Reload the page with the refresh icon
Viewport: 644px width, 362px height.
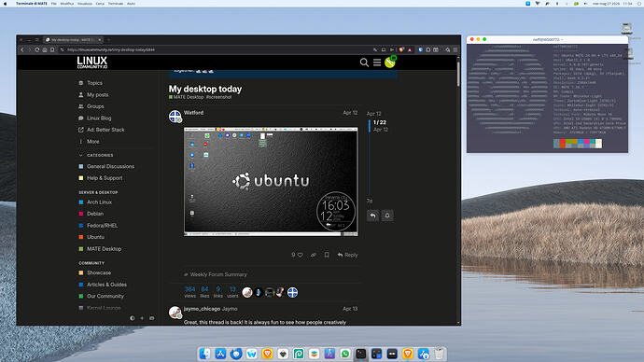[x=37, y=49]
